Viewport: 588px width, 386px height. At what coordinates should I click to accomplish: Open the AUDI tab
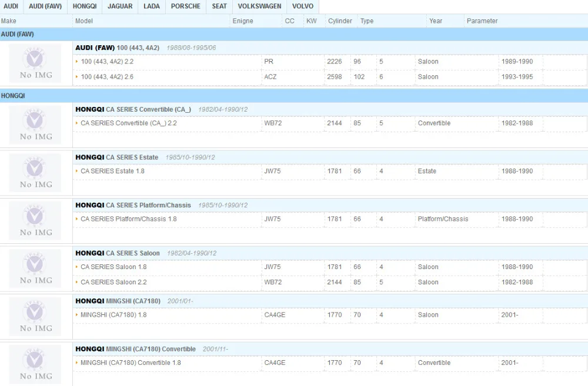pos(11,6)
